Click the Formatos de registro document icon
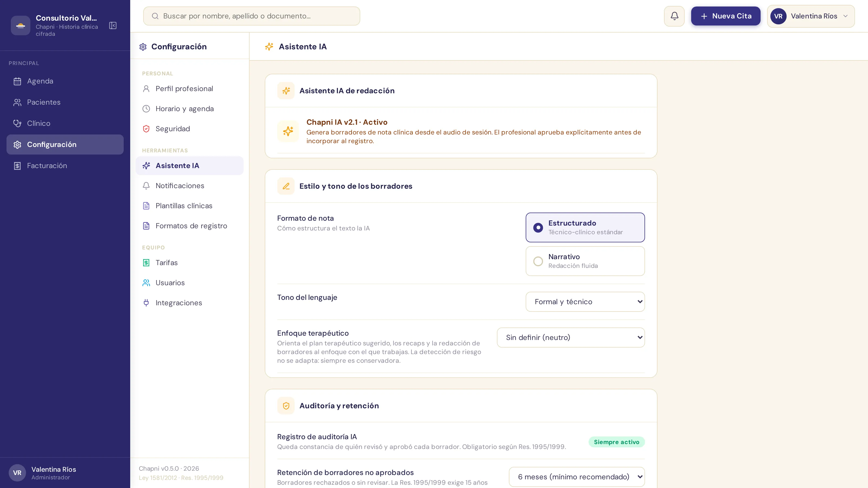 (146, 226)
